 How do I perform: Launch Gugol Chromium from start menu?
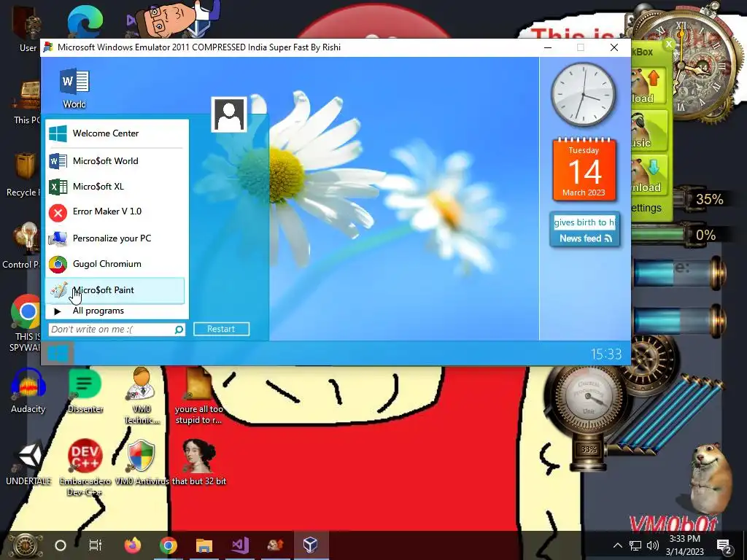tap(115, 264)
